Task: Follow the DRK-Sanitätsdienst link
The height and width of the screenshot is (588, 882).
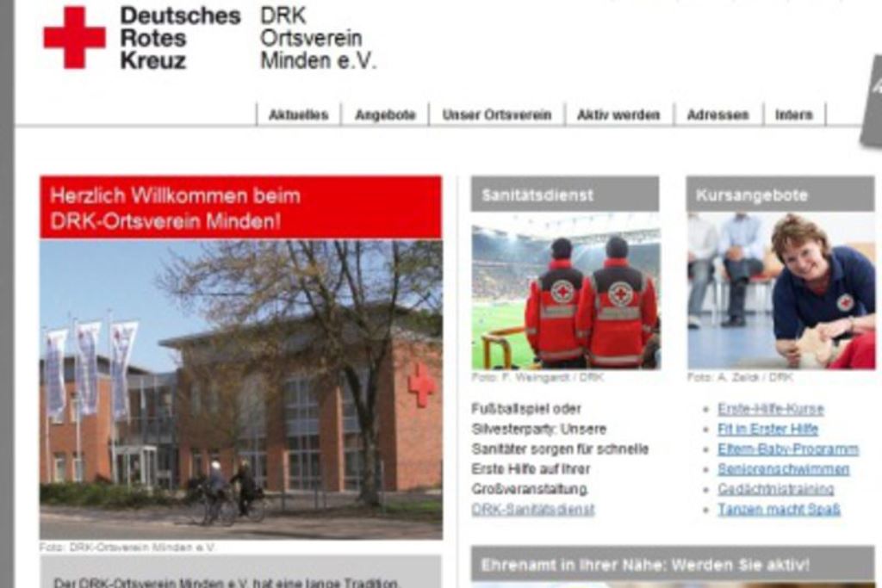Action: (x=532, y=510)
